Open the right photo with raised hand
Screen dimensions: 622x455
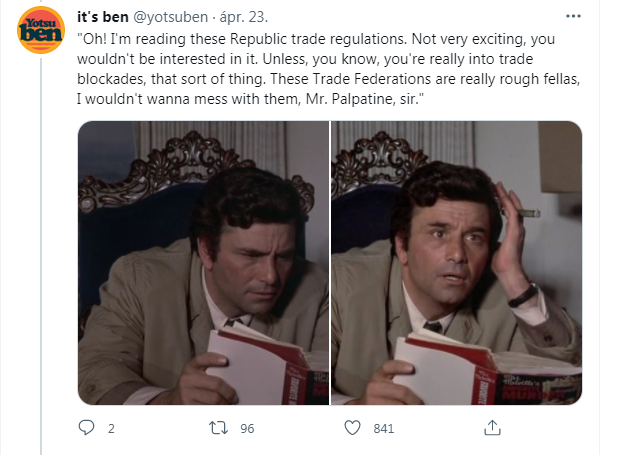click(457, 263)
